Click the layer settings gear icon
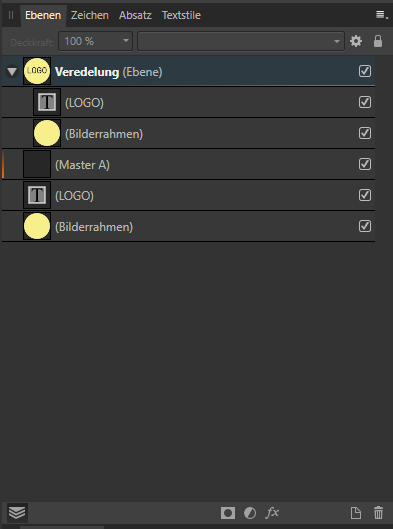 click(x=356, y=41)
